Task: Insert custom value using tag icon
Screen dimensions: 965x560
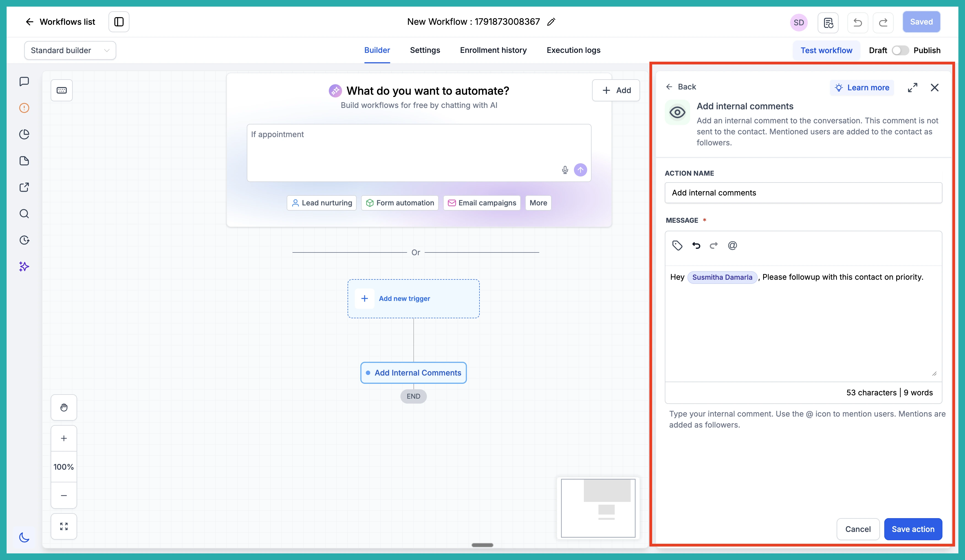Action: [x=677, y=245]
